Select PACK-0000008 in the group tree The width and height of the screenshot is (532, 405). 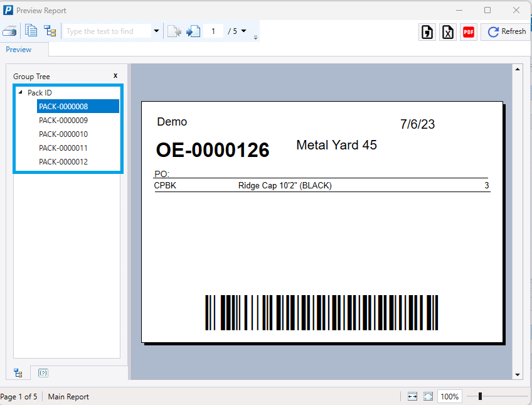78,106
